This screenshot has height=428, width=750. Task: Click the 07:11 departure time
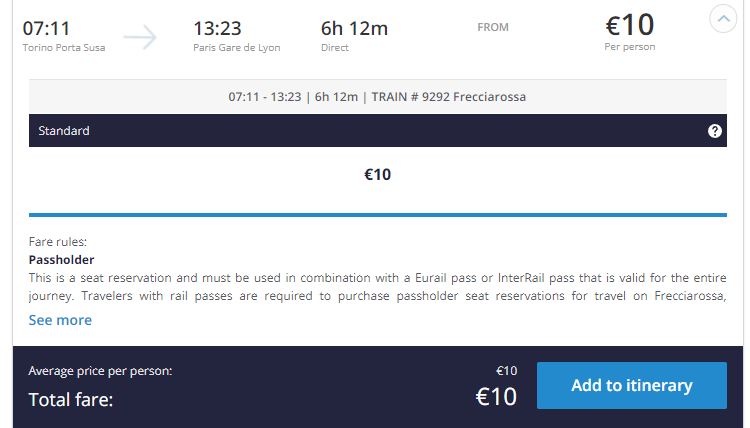(x=46, y=29)
